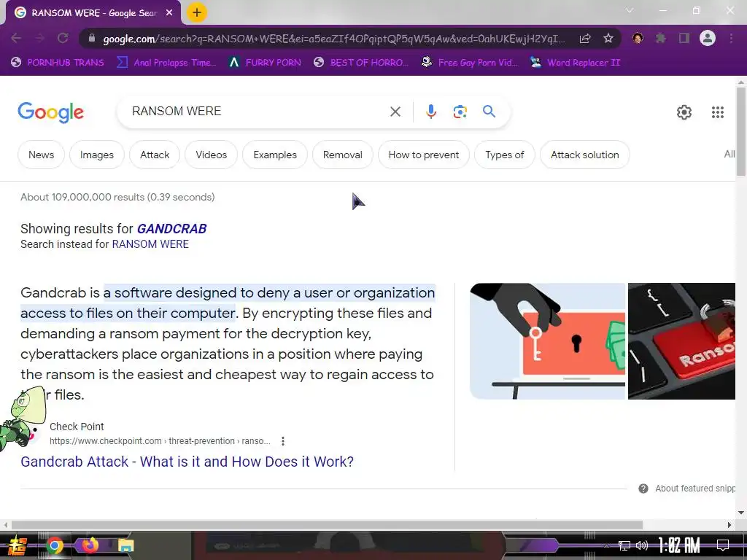This screenshot has width=747, height=560.
Task: Toggle the browser side panel
Action: pos(684,38)
